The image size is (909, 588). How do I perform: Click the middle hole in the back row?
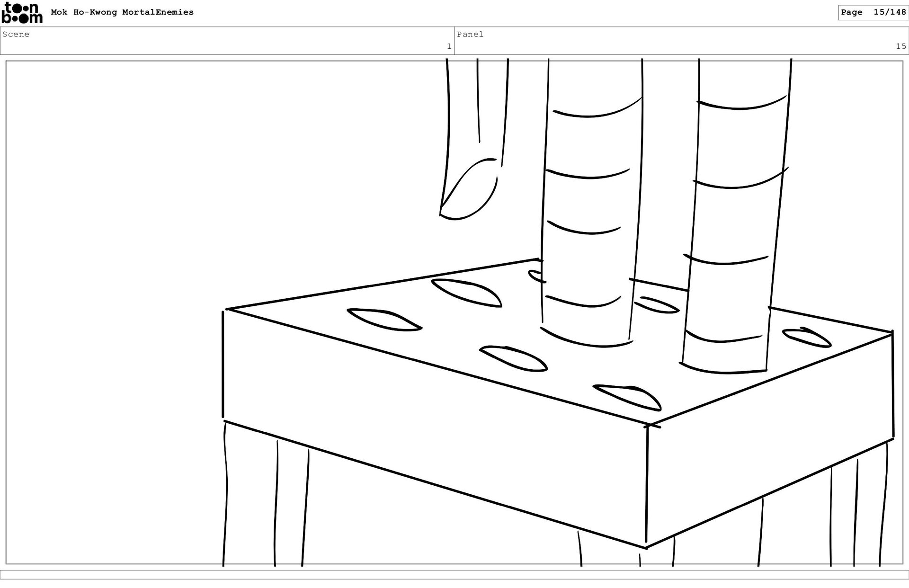click(x=466, y=293)
